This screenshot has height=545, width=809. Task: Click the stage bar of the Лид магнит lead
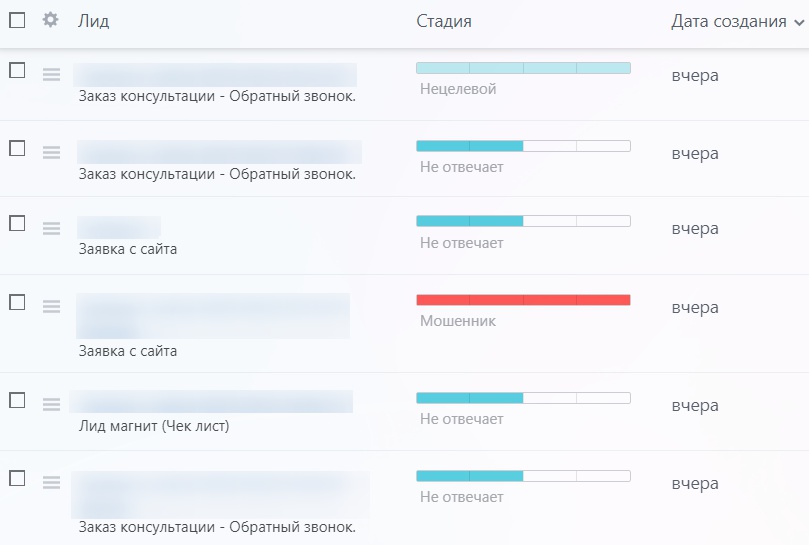(x=523, y=398)
